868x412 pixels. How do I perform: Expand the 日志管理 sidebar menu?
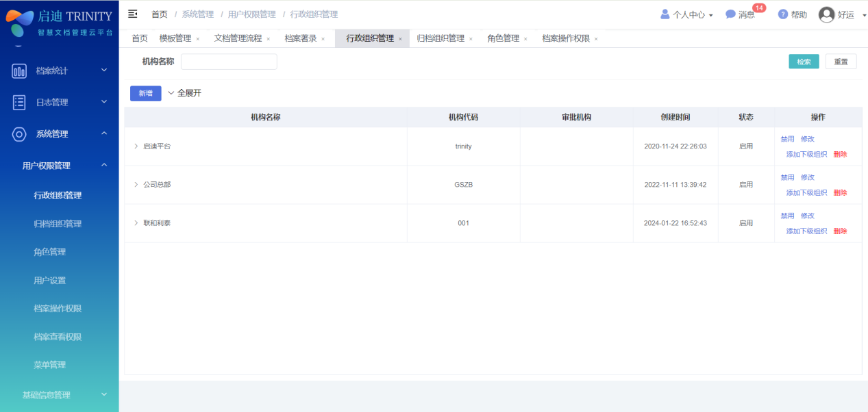pos(104,102)
